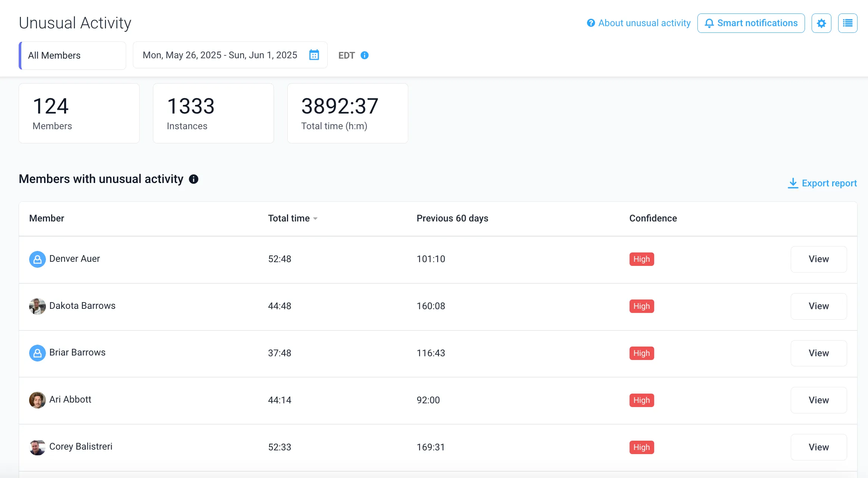The image size is (868, 478).
Task: Click the Ari Abbott name
Action: tap(70, 400)
